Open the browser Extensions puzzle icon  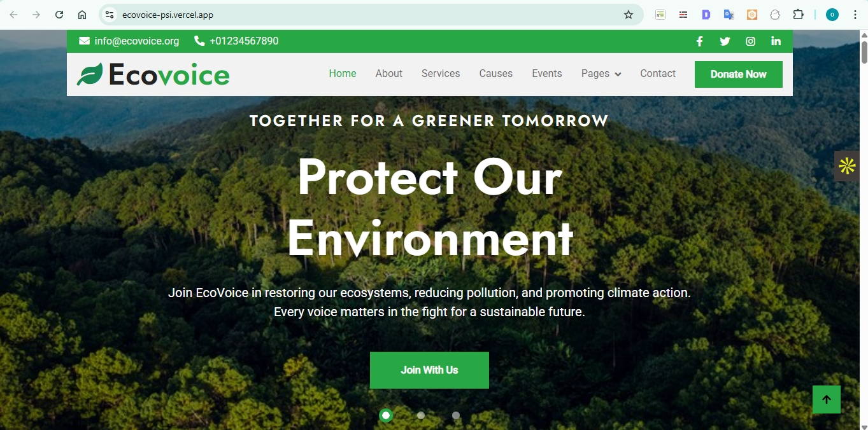pyautogui.click(x=798, y=15)
